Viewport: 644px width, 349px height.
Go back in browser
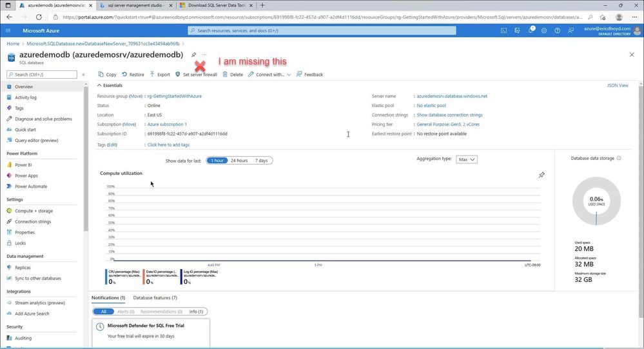[x=10, y=17]
